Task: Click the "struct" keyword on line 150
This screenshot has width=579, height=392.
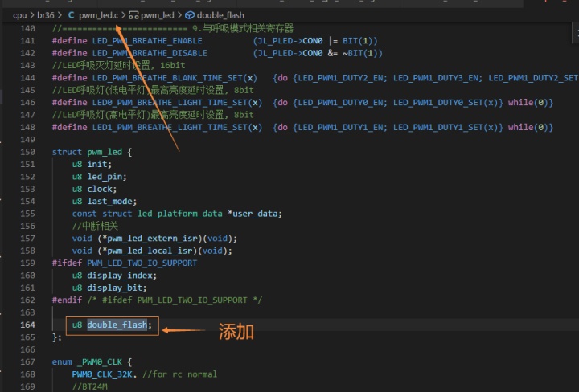Action: 67,152
